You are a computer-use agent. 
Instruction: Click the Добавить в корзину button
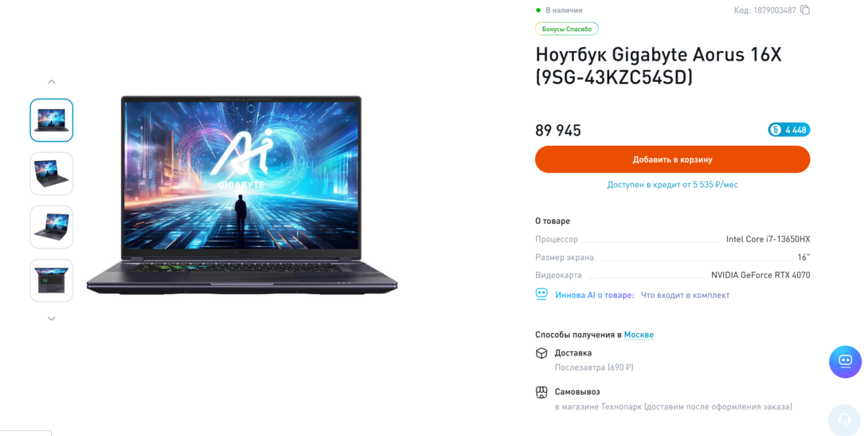(673, 159)
